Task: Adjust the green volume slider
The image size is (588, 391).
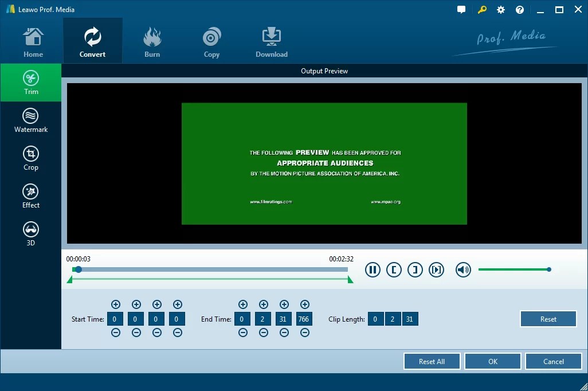Action: pyautogui.click(x=515, y=269)
